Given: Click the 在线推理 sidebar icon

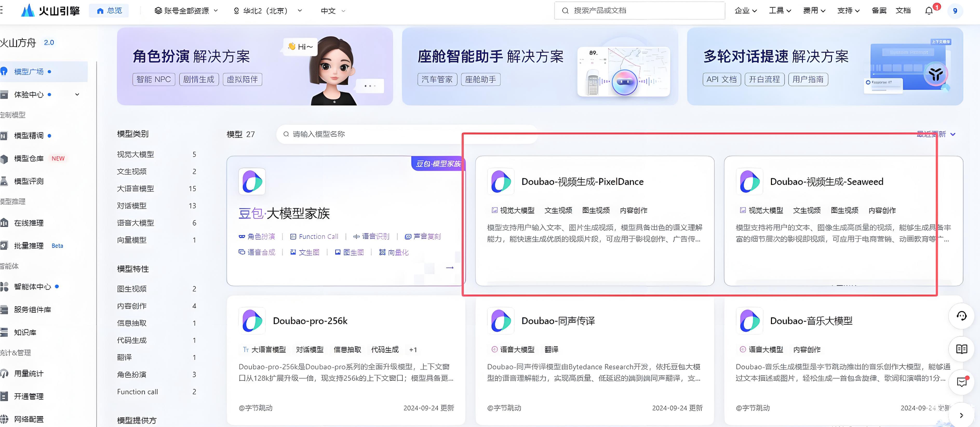Looking at the screenshot, I should point(4,223).
